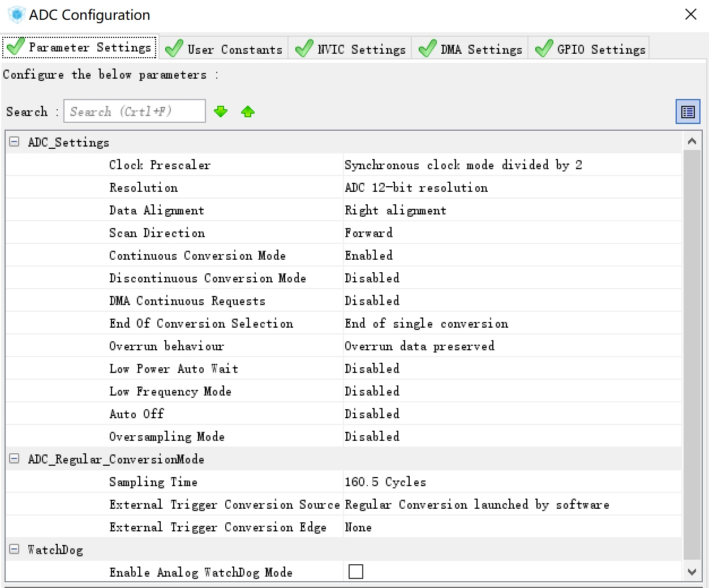The image size is (709, 588).
Task: Open the Parameter Settings tab
Action: pos(80,47)
